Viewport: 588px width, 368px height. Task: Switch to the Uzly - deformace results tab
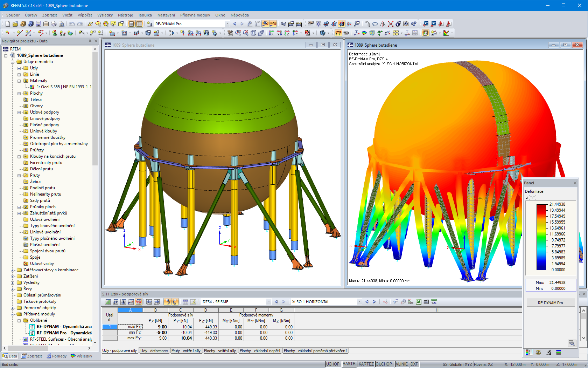[x=154, y=350]
